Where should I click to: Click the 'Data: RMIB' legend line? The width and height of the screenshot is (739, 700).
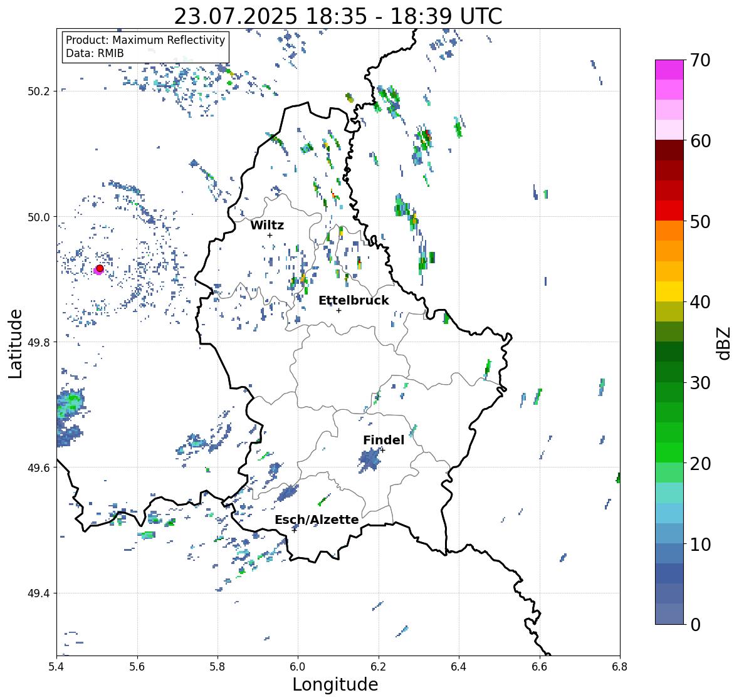pos(95,53)
